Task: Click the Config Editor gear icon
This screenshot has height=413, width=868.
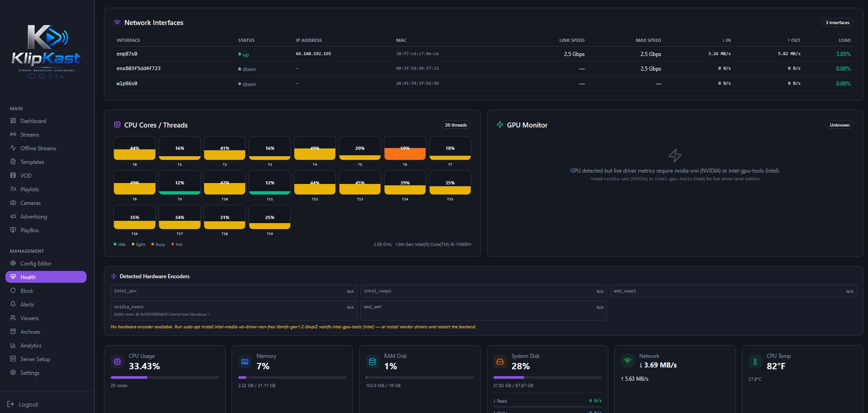Action: (x=13, y=263)
